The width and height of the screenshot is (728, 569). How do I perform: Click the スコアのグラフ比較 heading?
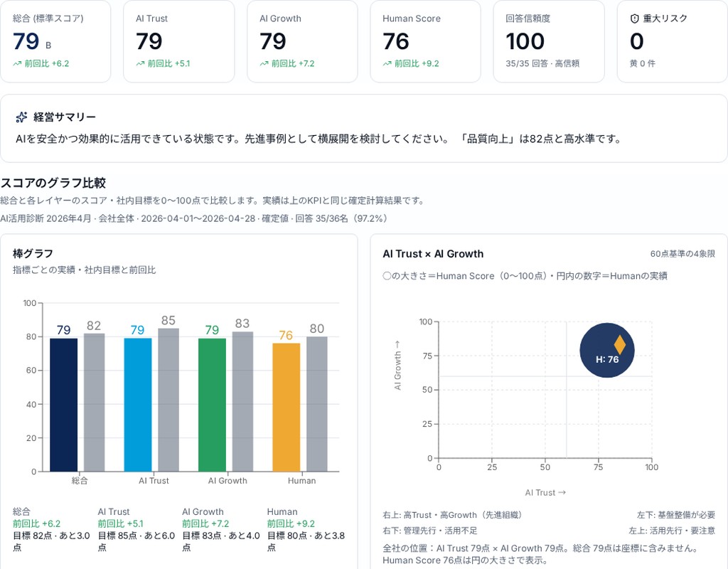(x=53, y=183)
